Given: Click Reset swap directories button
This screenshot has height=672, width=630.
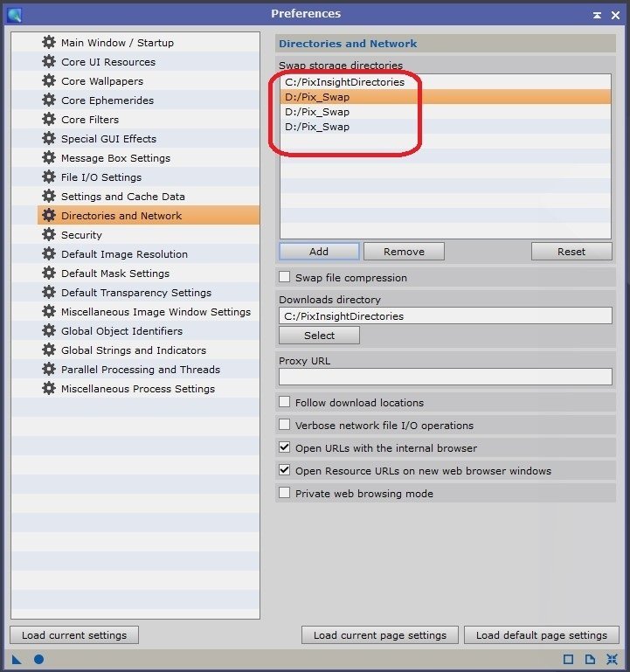Looking at the screenshot, I should click(x=571, y=252).
